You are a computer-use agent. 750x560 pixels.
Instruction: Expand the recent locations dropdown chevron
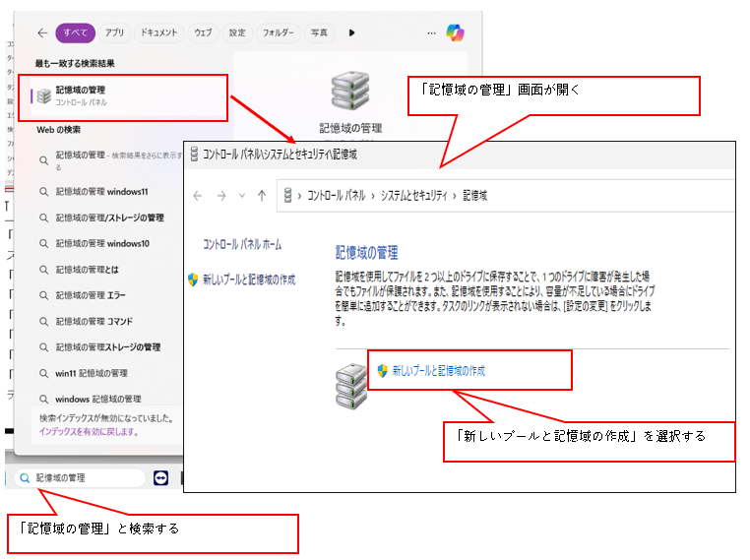coord(240,196)
